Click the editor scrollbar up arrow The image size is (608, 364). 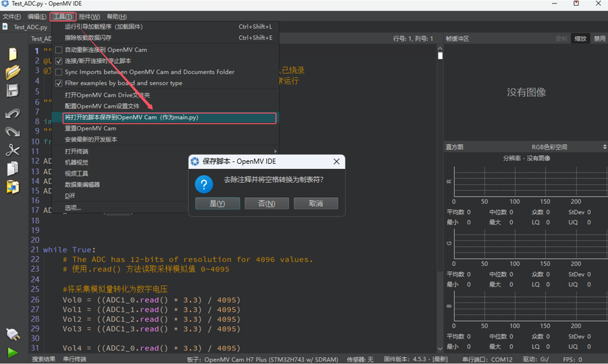(x=440, y=48)
